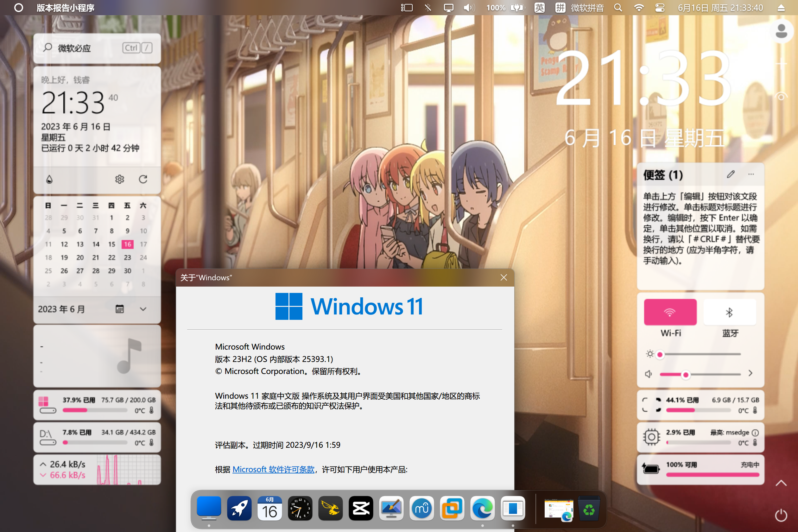Click the water drop icon under the clock widget
The height and width of the screenshot is (532, 798).
(x=49, y=179)
